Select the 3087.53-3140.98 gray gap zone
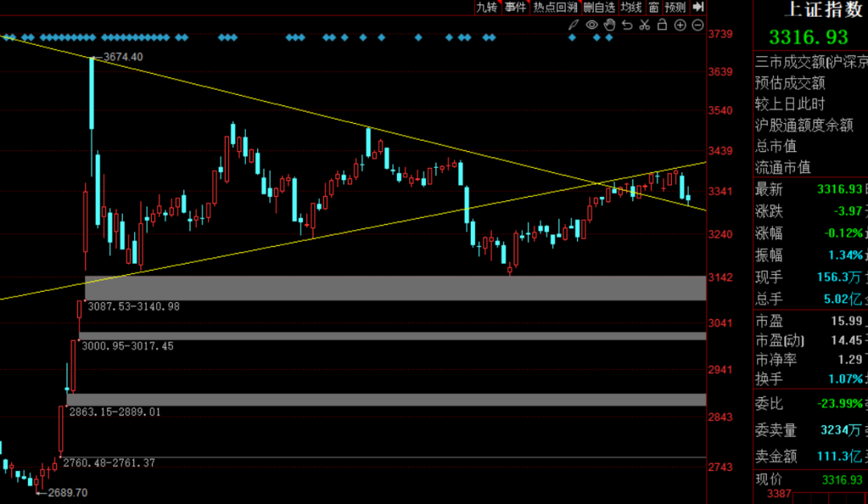The width and height of the screenshot is (868, 504). pos(395,288)
